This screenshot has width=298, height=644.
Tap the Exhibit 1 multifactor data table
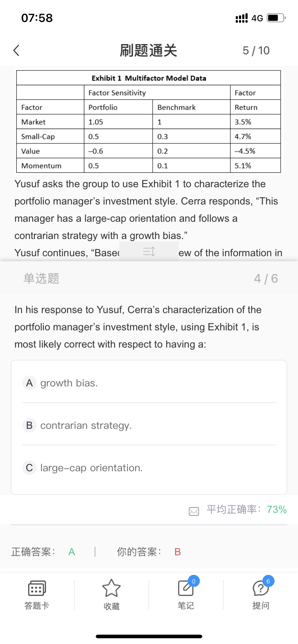(x=148, y=122)
